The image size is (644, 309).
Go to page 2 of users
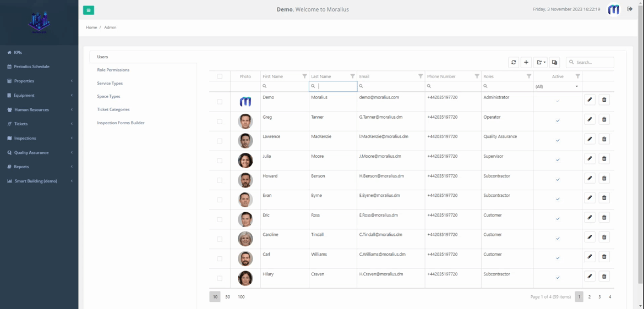click(590, 297)
